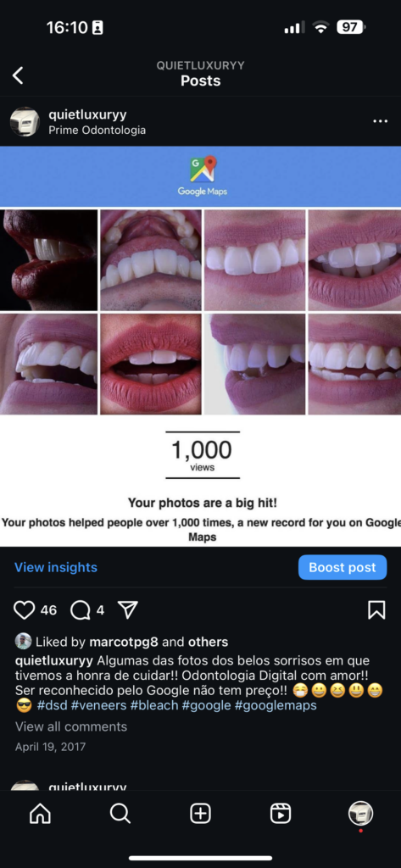The height and width of the screenshot is (868, 401).
Task: Like the post with the heart icon
Action: click(x=24, y=610)
